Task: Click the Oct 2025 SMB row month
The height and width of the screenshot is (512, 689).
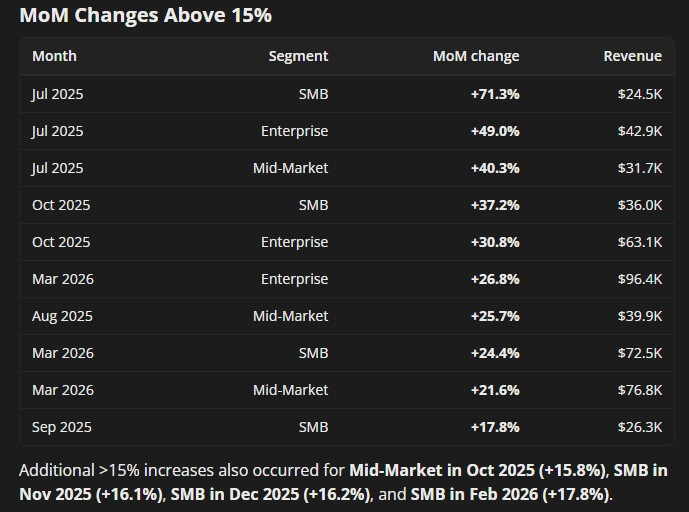Action: click(61, 205)
